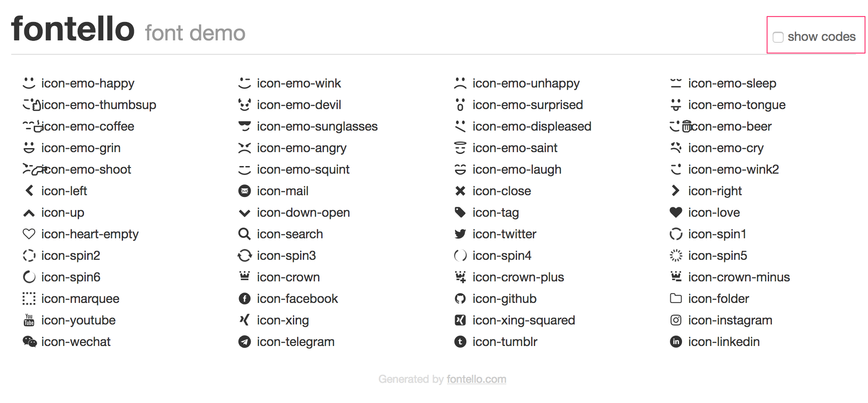This screenshot has height=403, width=868.
Task: Open the fontello.com link
Action: [476, 379]
